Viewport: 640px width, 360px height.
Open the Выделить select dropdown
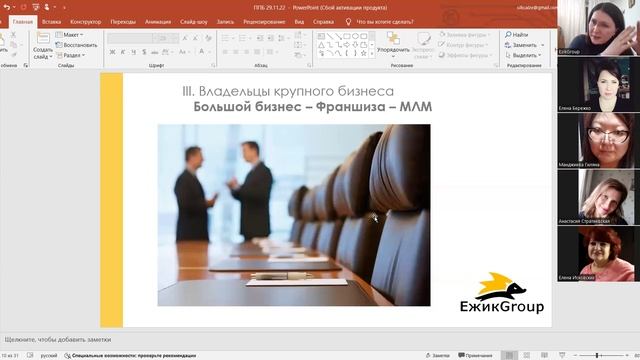point(523,55)
